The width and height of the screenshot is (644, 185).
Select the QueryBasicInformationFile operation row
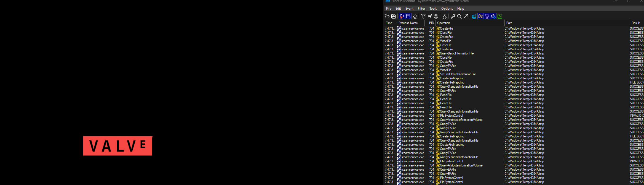click(514, 53)
